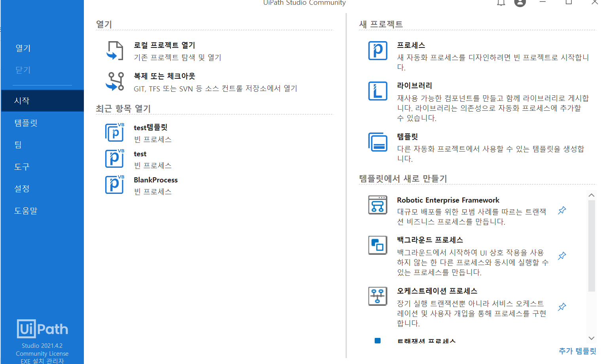
Task: Click the new 템플릿 project icon
Action: pos(378,142)
